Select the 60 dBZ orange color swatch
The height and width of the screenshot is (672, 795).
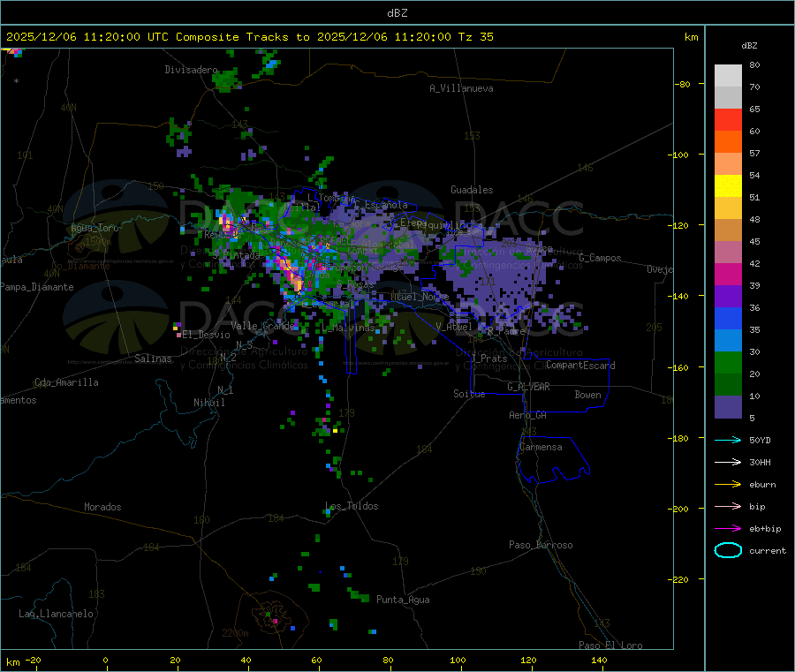tap(728, 142)
